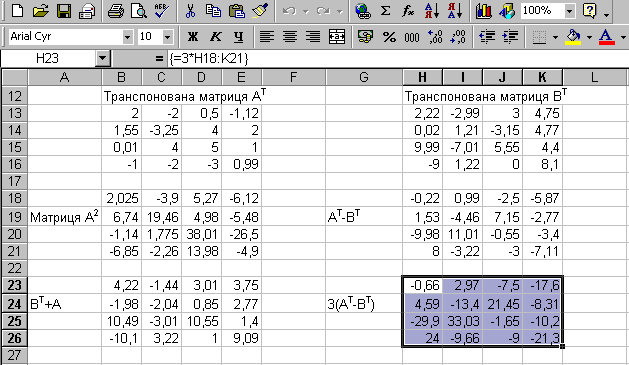Toggle underline Ч formatting

point(239,37)
